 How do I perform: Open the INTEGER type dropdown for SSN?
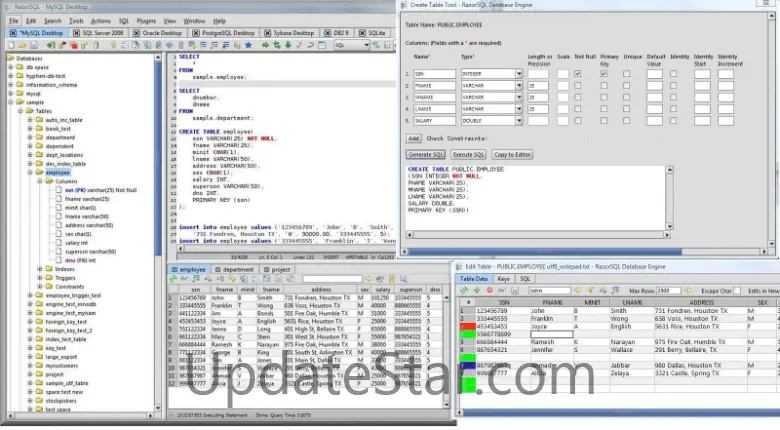pyautogui.click(x=519, y=74)
